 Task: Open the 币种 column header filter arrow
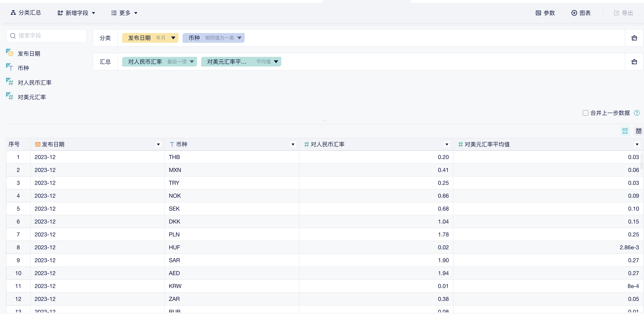(293, 145)
